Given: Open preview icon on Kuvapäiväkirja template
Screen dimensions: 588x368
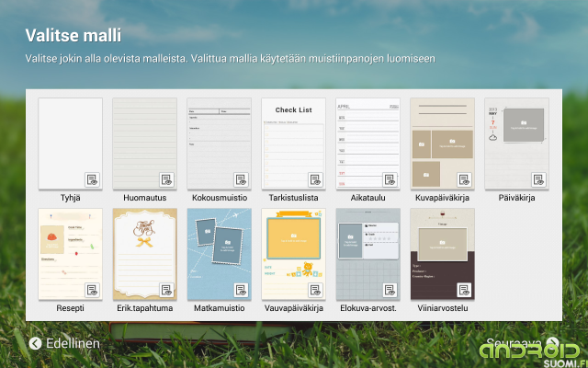Looking at the screenshot, I should [x=464, y=180].
